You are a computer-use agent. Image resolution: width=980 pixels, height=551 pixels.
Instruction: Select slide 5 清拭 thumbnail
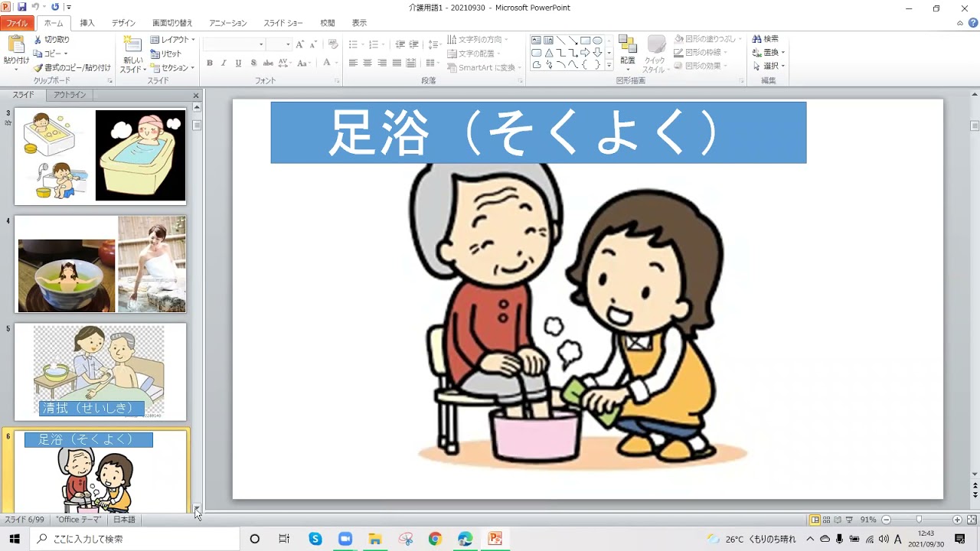tap(100, 372)
